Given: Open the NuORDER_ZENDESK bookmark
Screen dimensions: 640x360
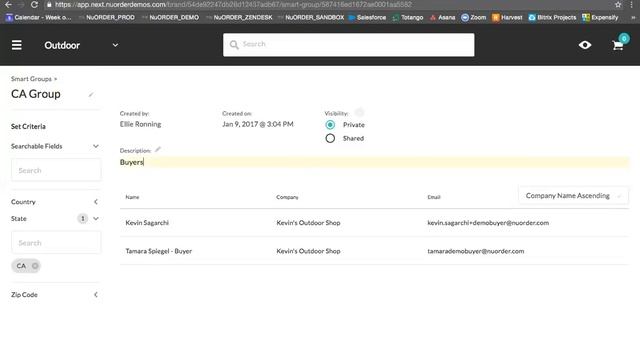Looking at the screenshot, I should [x=240, y=18].
